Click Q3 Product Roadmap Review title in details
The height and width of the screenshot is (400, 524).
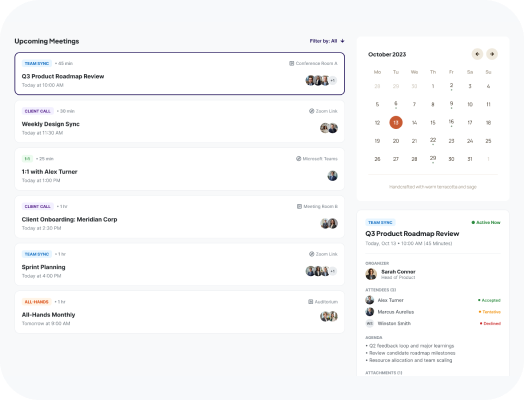coord(412,234)
